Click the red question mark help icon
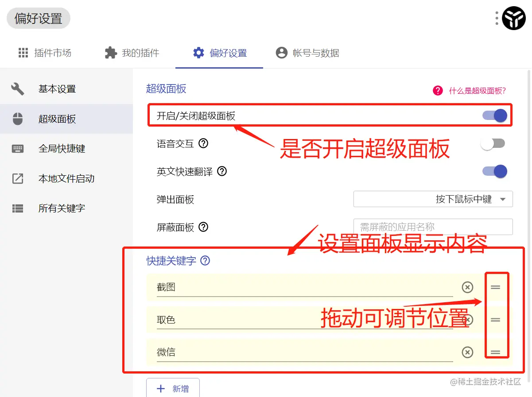532x397 pixels. (x=438, y=91)
